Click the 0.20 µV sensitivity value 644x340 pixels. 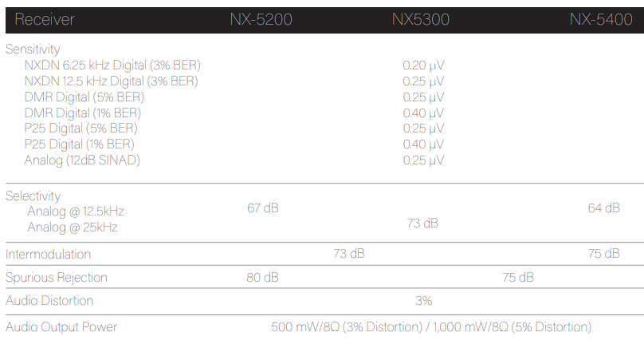(x=423, y=65)
